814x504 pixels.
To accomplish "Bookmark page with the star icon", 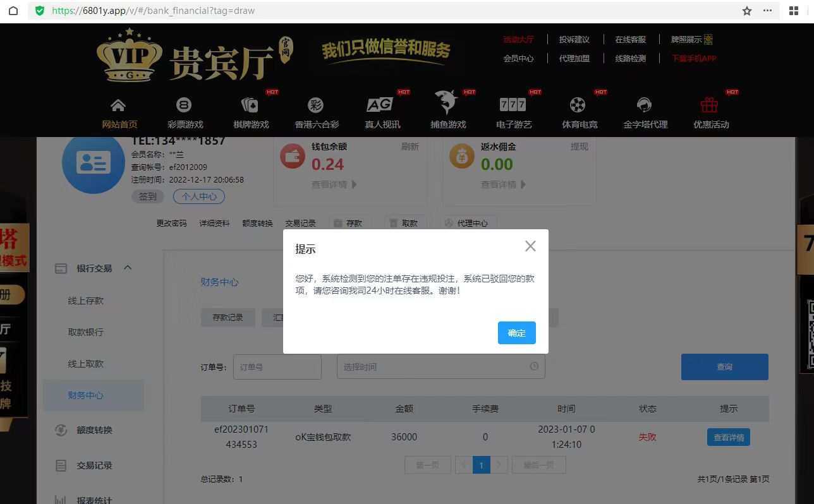I will point(747,11).
